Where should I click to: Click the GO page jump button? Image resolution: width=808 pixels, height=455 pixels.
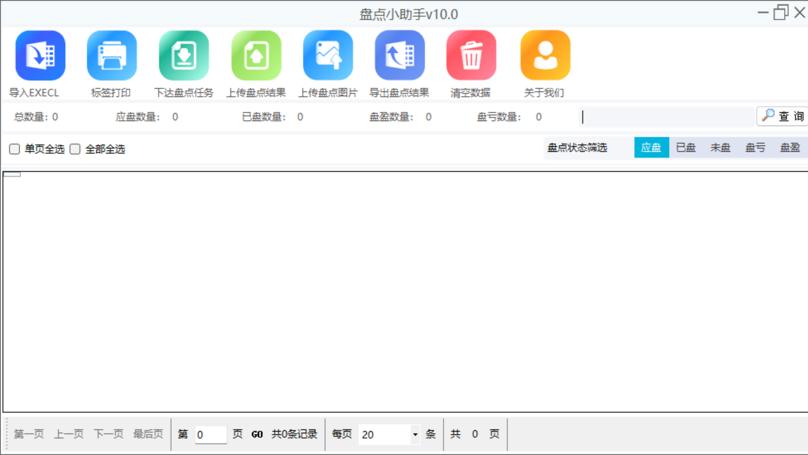click(257, 434)
